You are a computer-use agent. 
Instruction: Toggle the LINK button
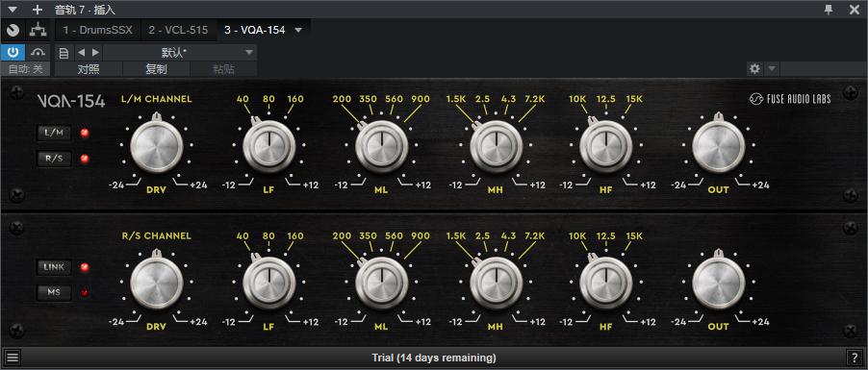pos(54,267)
